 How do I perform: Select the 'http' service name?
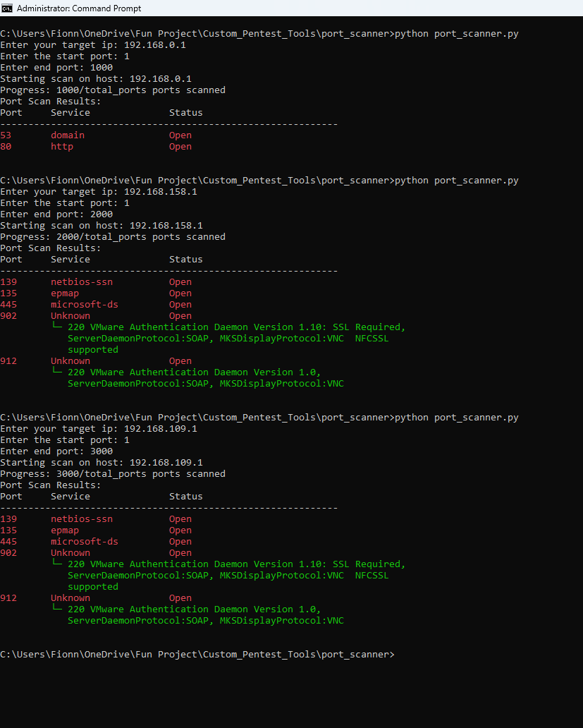62,147
